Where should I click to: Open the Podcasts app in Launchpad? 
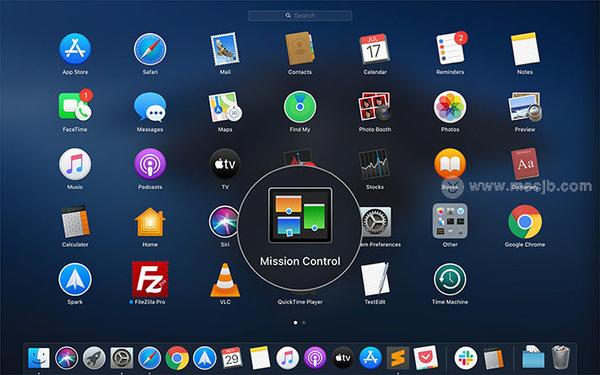(150, 164)
